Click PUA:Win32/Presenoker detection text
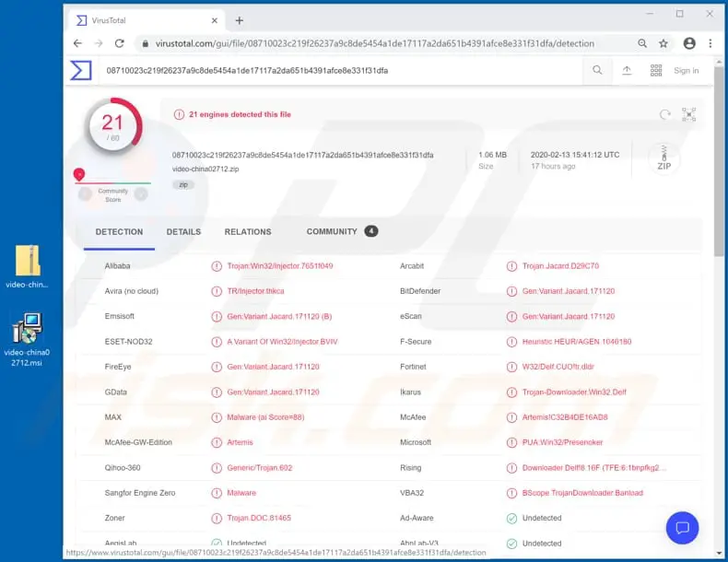This screenshot has height=562, width=728. (562, 442)
